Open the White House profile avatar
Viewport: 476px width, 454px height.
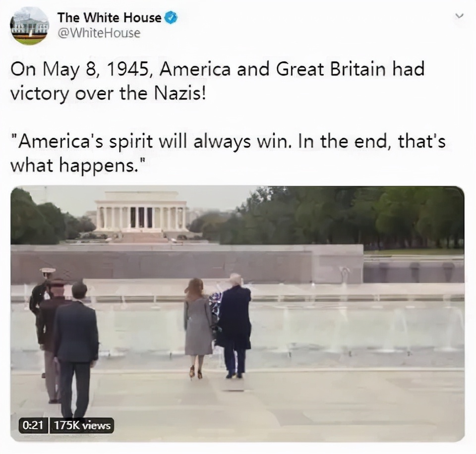29,25
